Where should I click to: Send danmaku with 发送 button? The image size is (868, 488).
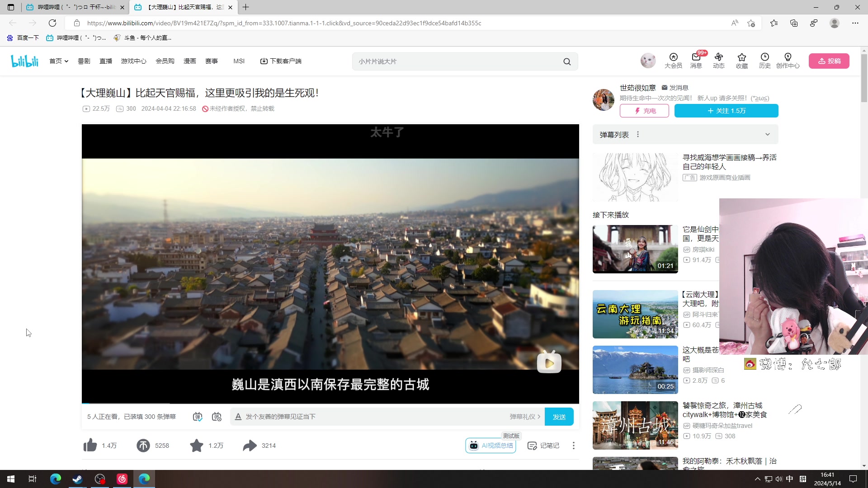pos(559,417)
